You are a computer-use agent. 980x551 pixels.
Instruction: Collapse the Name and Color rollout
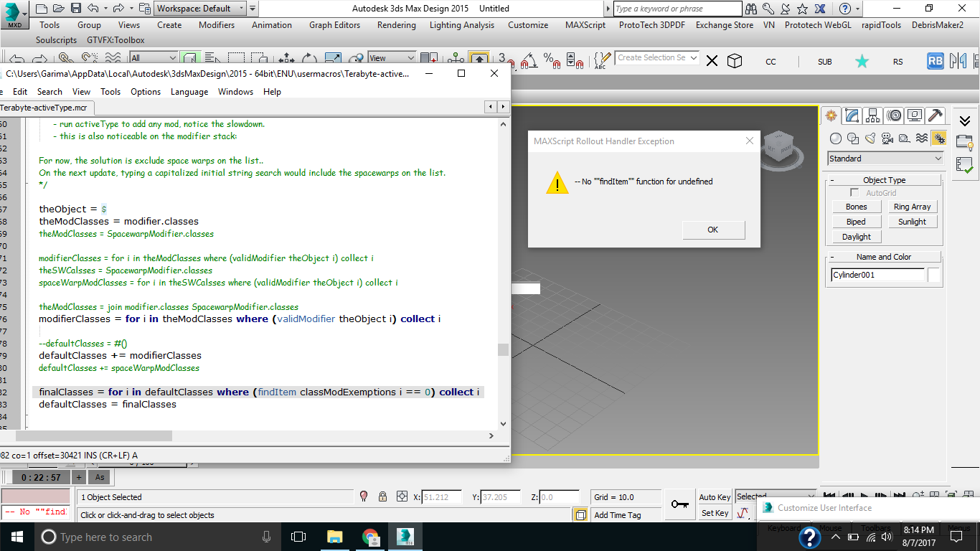pyautogui.click(x=884, y=257)
